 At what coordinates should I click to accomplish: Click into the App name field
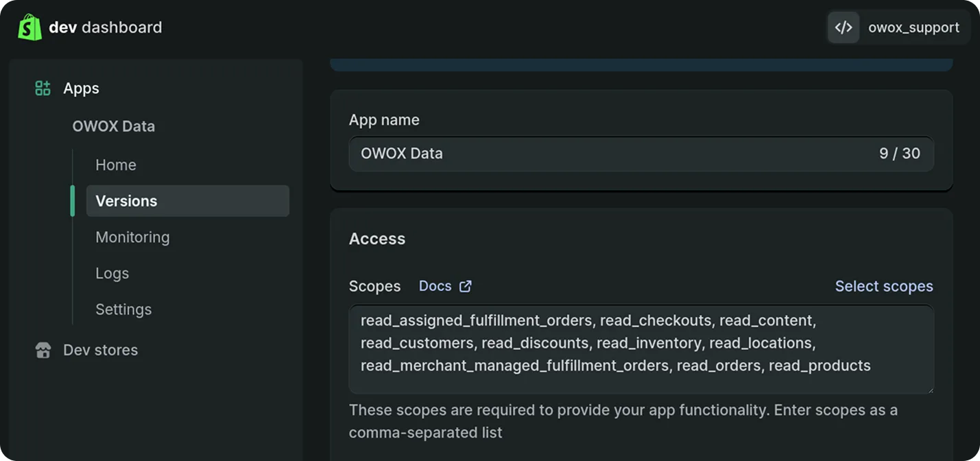tap(549, 153)
